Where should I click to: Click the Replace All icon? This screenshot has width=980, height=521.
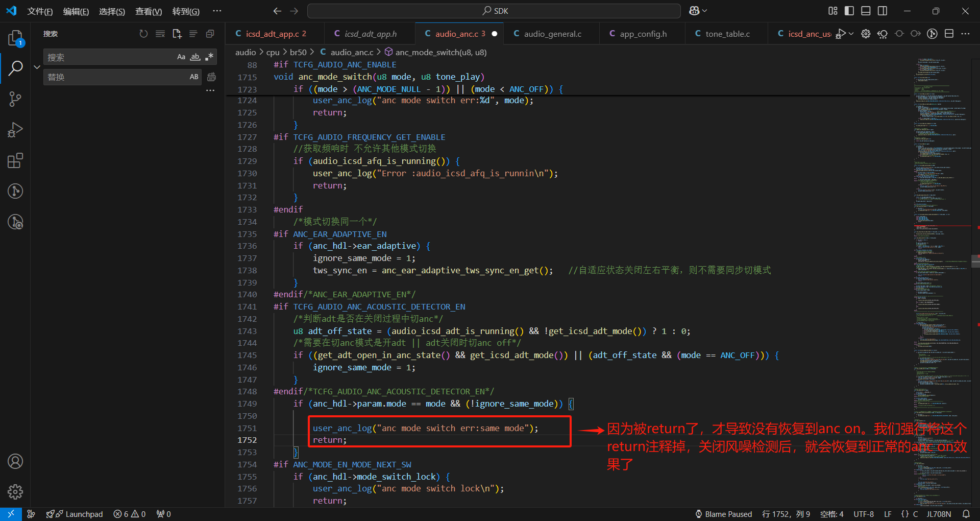(211, 77)
